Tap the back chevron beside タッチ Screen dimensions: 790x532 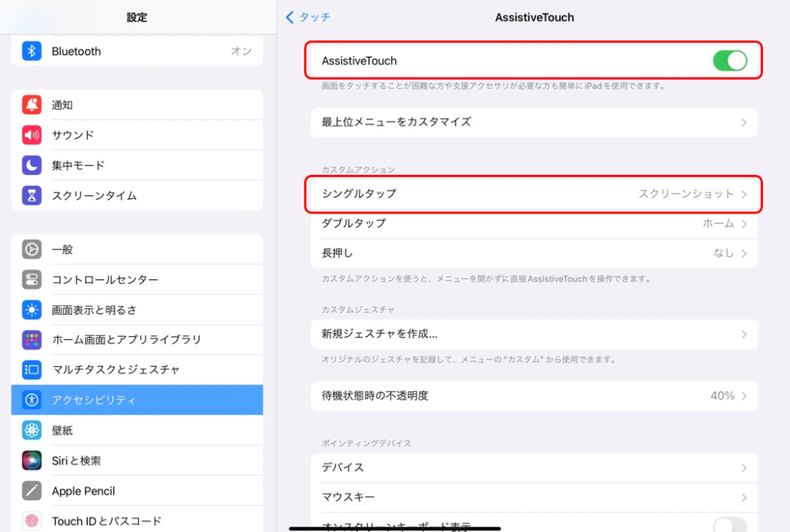[290, 17]
